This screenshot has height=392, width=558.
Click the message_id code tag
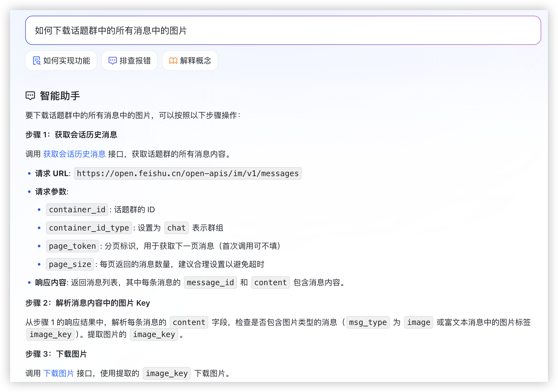(x=210, y=282)
